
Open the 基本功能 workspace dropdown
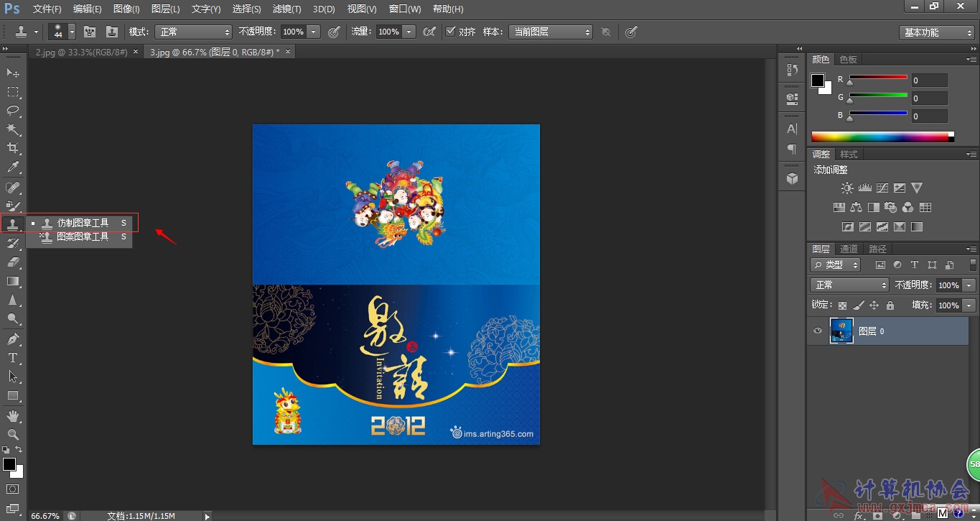[937, 32]
